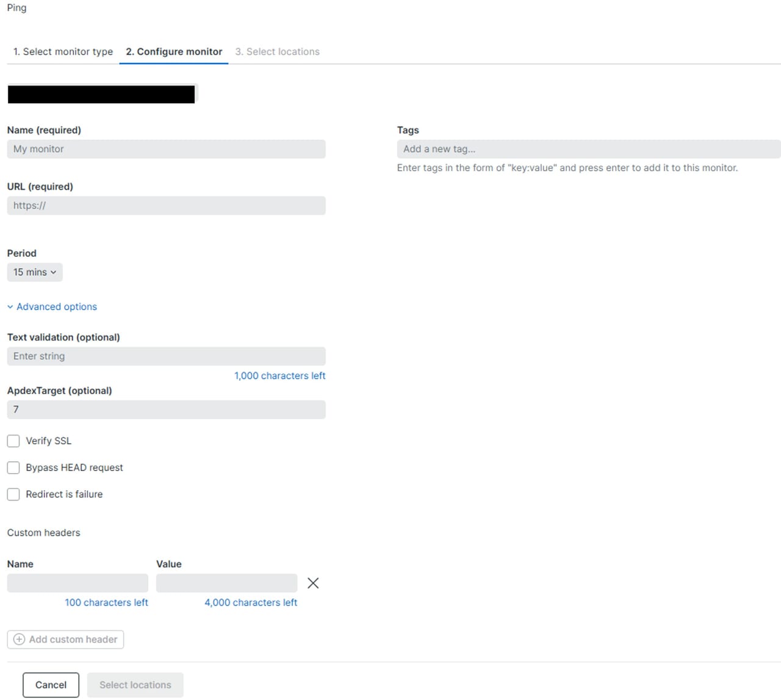Select the ApdexTarget input field
The height and width of the screenshot is (700, 781).
(166, 410)
